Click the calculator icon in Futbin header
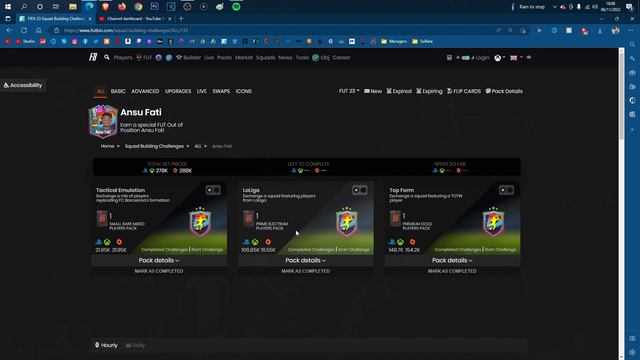640x360 pixels. pos(449,58)
